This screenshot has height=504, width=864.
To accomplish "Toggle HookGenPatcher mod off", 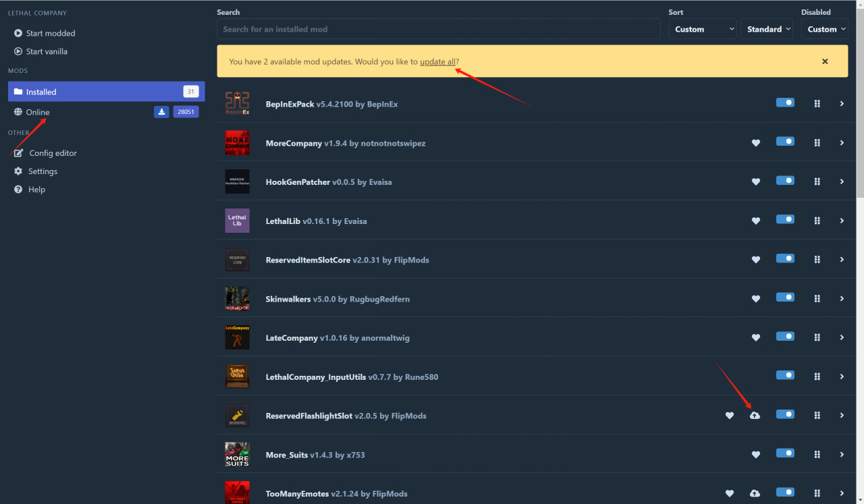I will (x=785, y=180).
